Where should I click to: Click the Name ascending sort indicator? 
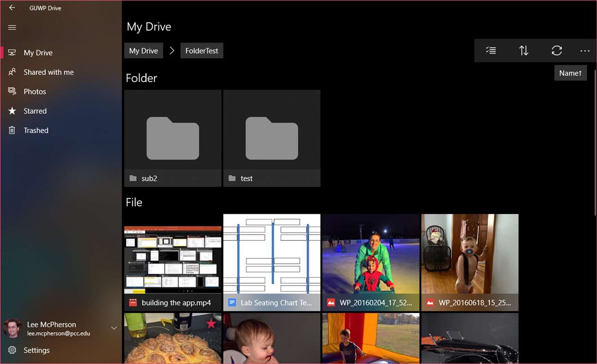click(x=570, y=73)
